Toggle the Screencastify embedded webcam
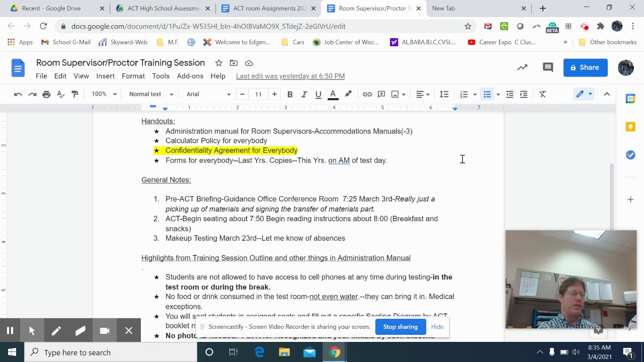644x362 pixels. tap(105, 330)
